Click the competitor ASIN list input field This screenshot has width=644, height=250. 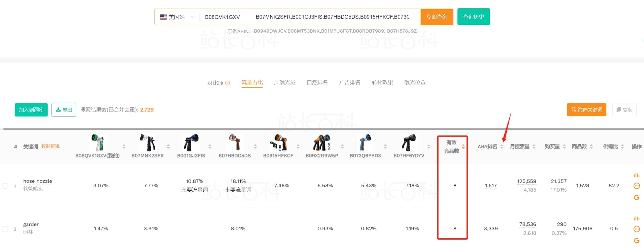click(x=332, y=17)
